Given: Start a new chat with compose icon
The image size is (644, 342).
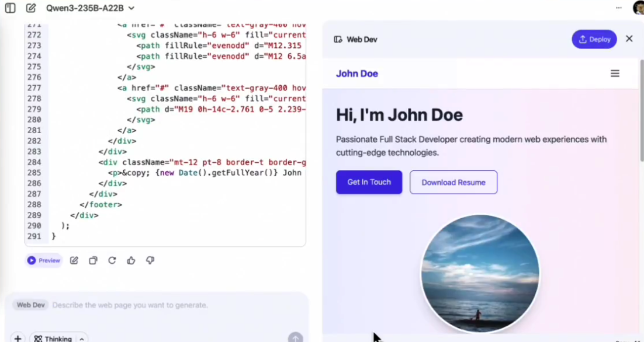Looking at the screenshot, I should 31,8.
